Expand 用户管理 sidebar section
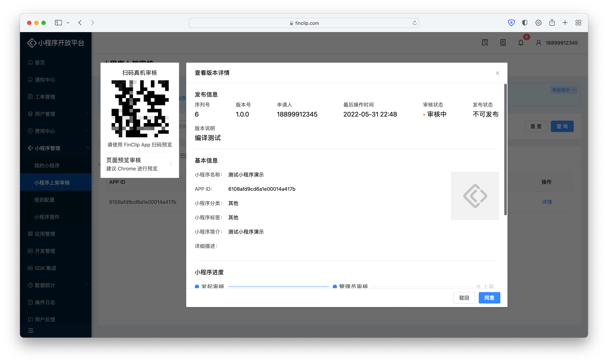This screenshot has width=608, height=364. point(56,114)
